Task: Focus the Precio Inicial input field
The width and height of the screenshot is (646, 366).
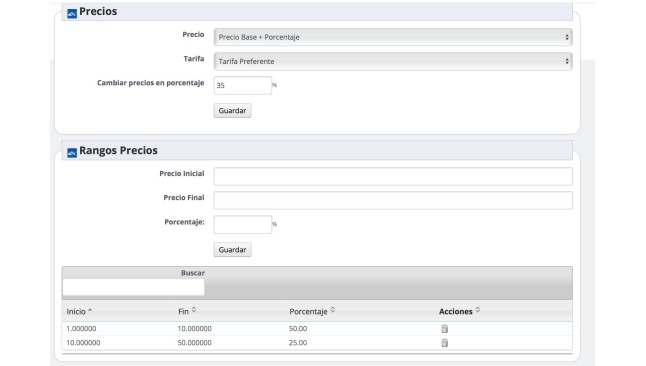Action: coord(393,176)
